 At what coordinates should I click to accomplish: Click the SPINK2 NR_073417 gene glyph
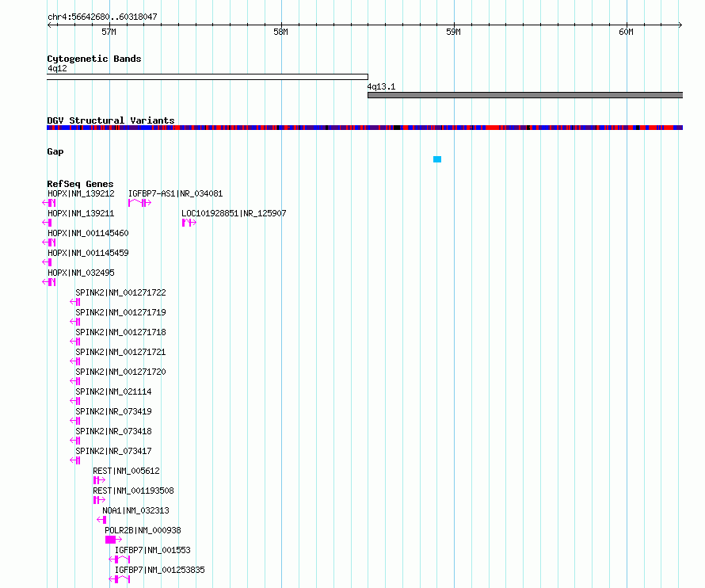pyautogui.click(x=75, y=460)
